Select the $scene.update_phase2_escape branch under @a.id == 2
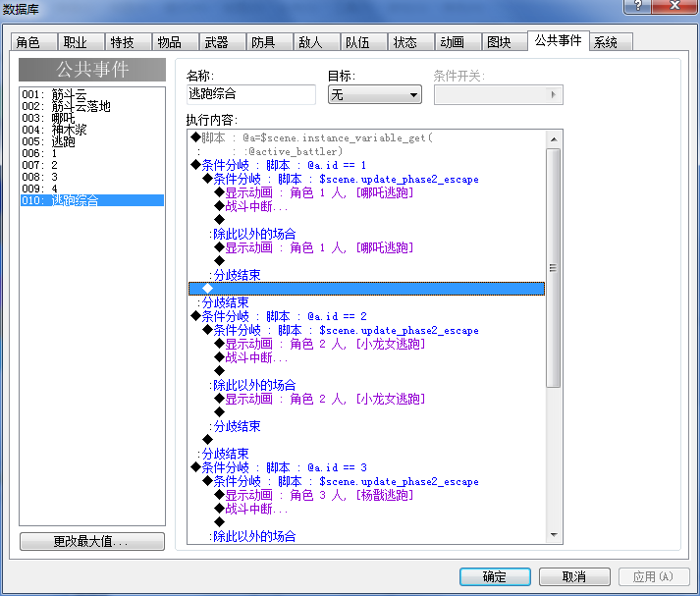 point(366,330)
